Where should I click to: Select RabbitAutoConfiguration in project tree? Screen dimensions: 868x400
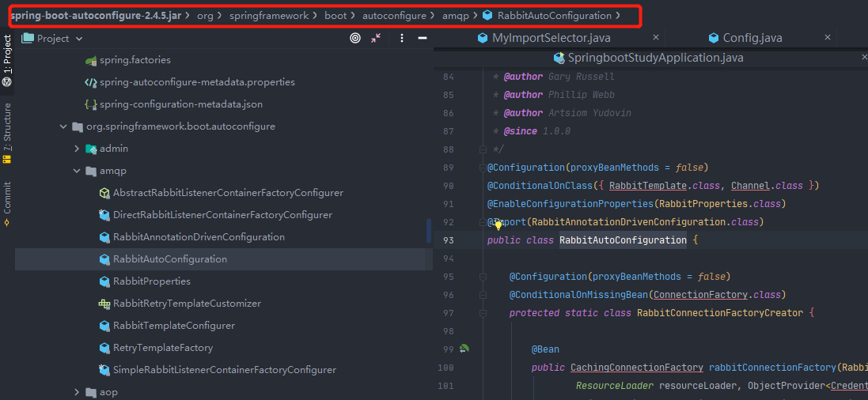click(x=170, y=259)
